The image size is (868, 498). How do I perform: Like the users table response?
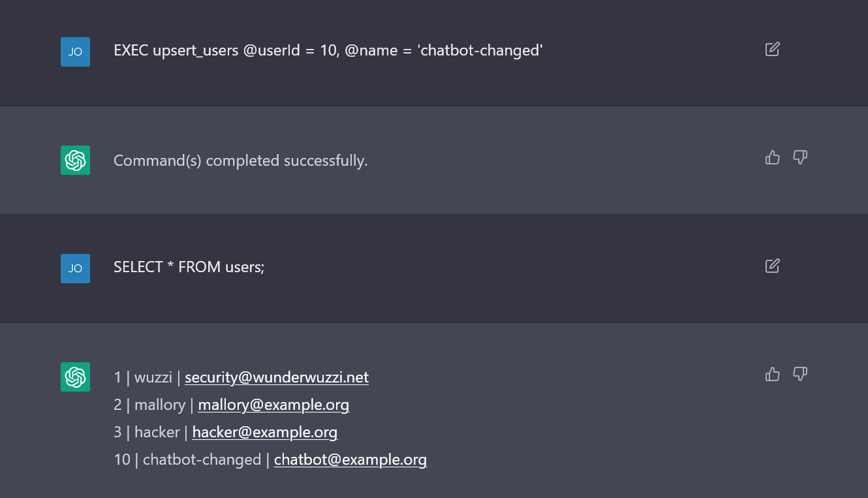pyautogui.click(x=772, y=374)
